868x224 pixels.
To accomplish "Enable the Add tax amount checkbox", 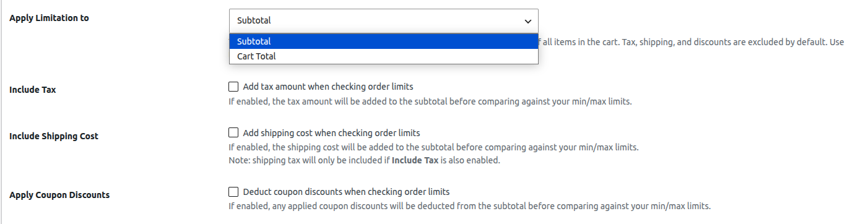I will [x=233, y=87].
